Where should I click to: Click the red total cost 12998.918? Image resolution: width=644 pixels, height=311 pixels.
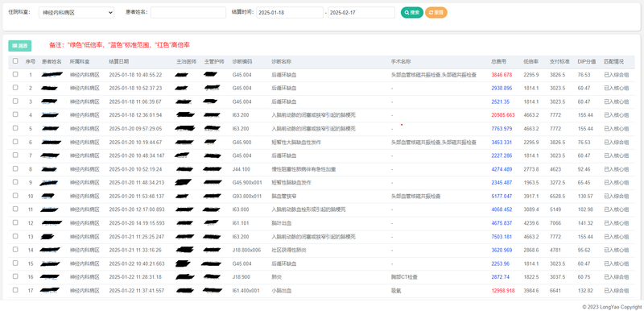[503, 291]
